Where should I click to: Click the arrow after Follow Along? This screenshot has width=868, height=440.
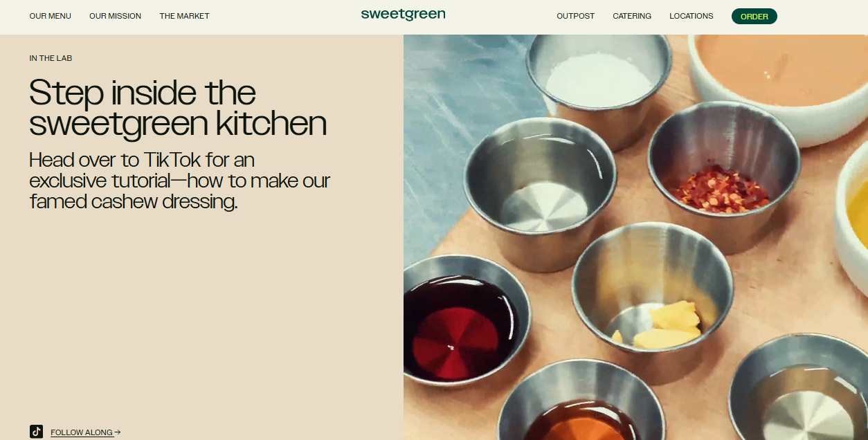118,432
